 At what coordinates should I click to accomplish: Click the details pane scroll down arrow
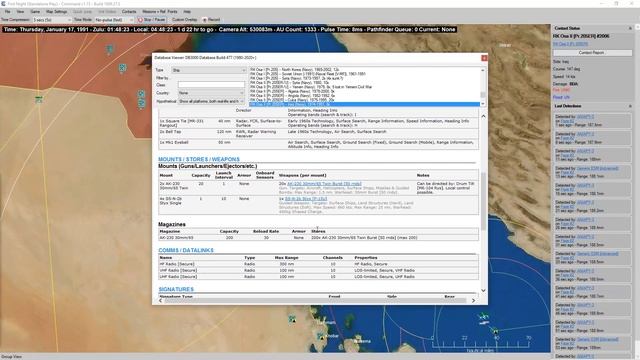pyautogui.click(x=483, y=291)
